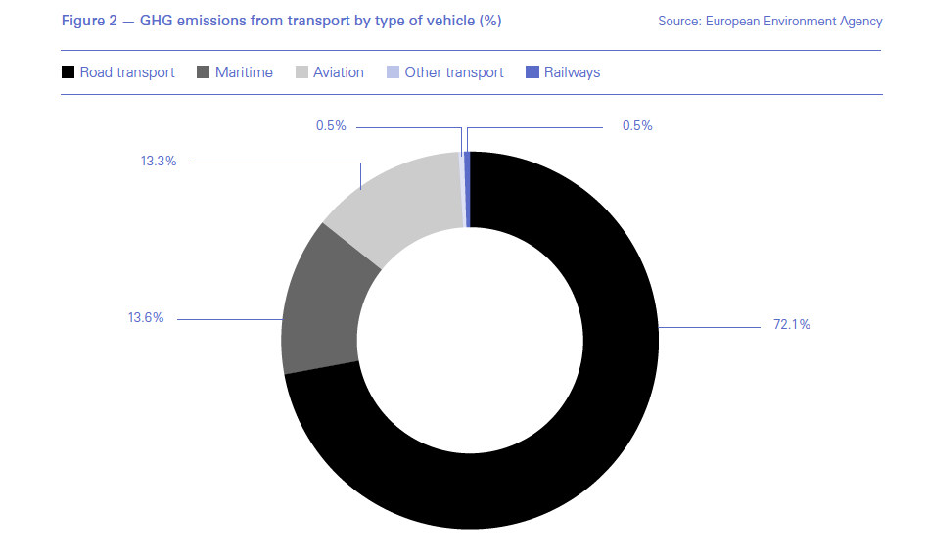The image size is (926, 560).
Task: Select the Maritime legend label
Action: 244,72
